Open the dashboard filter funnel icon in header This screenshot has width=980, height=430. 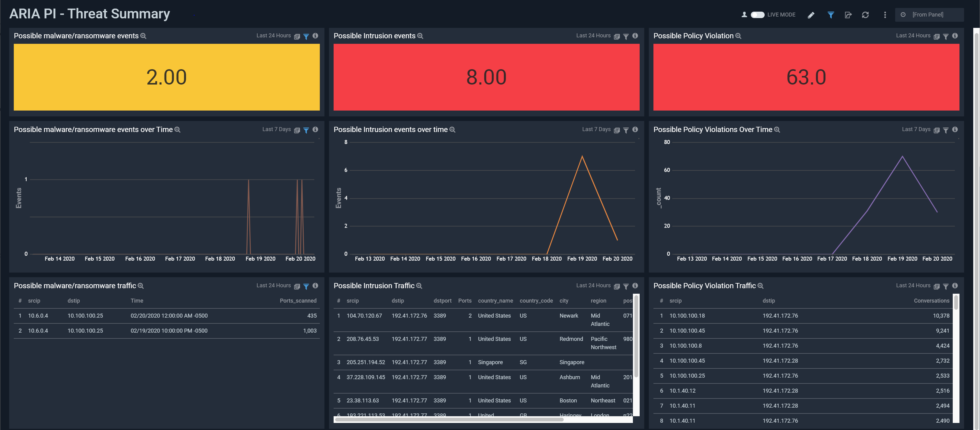[x=831, y=15]
